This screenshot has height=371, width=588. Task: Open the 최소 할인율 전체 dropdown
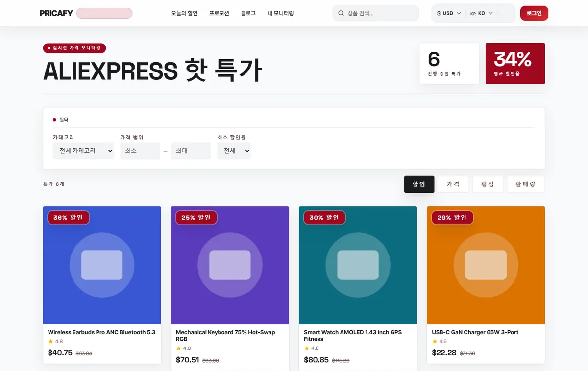click(x=234, y=151)
